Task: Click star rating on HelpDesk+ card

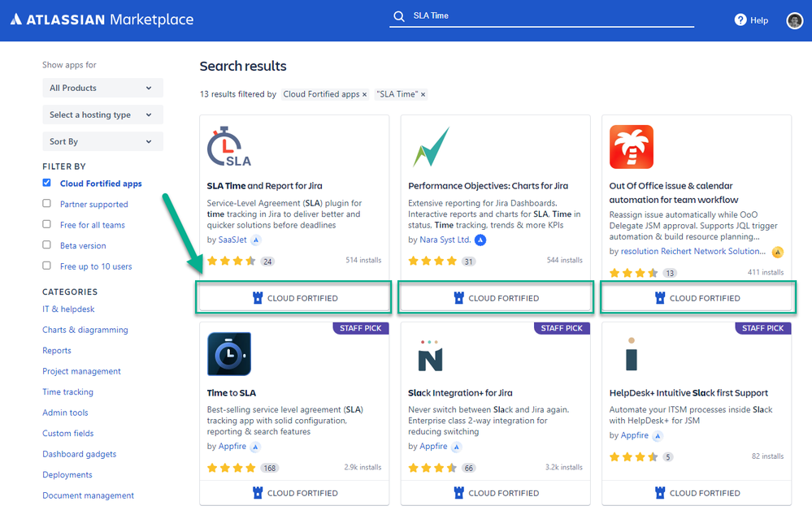Action: pyautogui.click(x=633, y=456)
